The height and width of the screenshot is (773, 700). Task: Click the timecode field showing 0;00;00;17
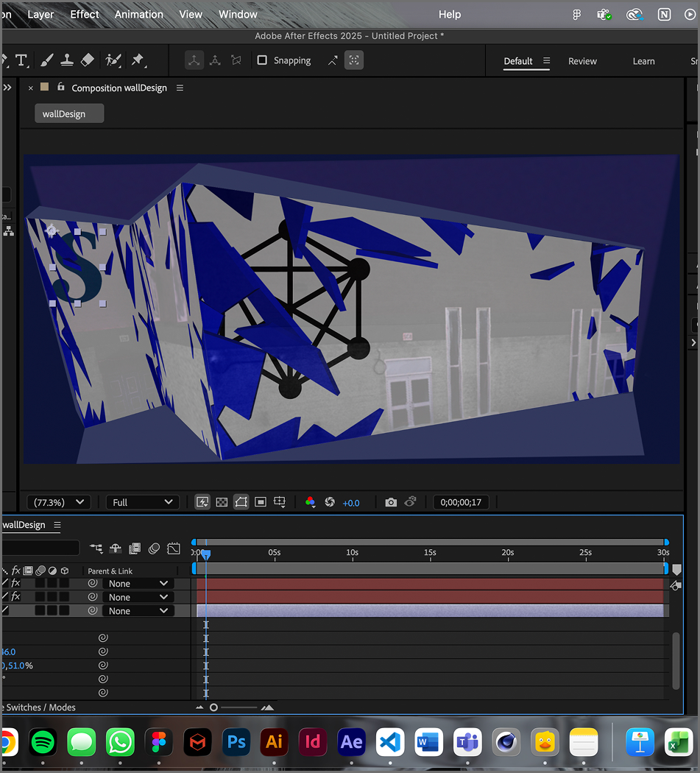(461, 502)
